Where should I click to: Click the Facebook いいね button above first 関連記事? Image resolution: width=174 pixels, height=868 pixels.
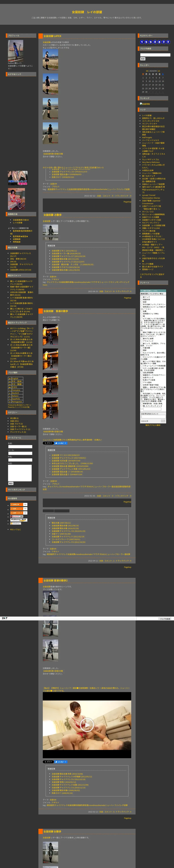(61, 443)
